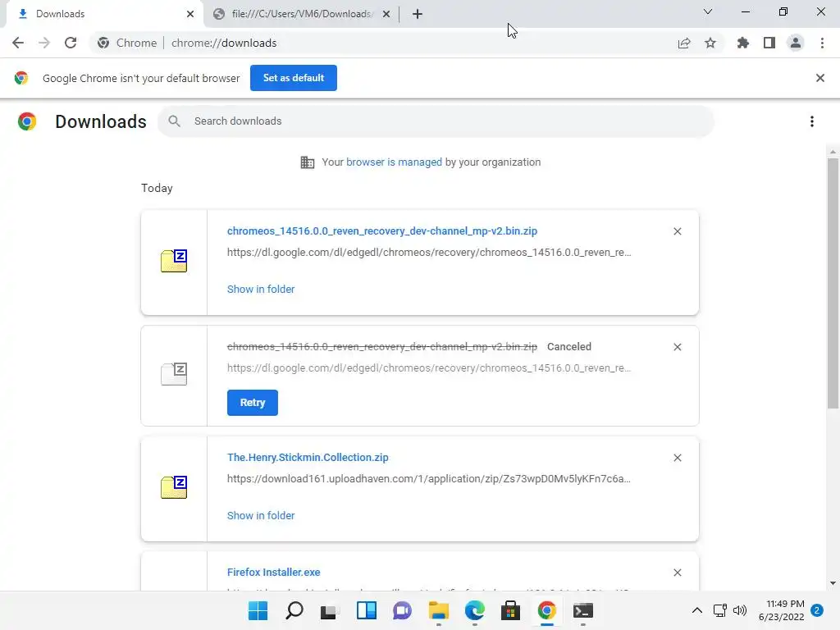Click the uploadhaven source URL text
Screen dimensions: 840x630
(428, 479)
